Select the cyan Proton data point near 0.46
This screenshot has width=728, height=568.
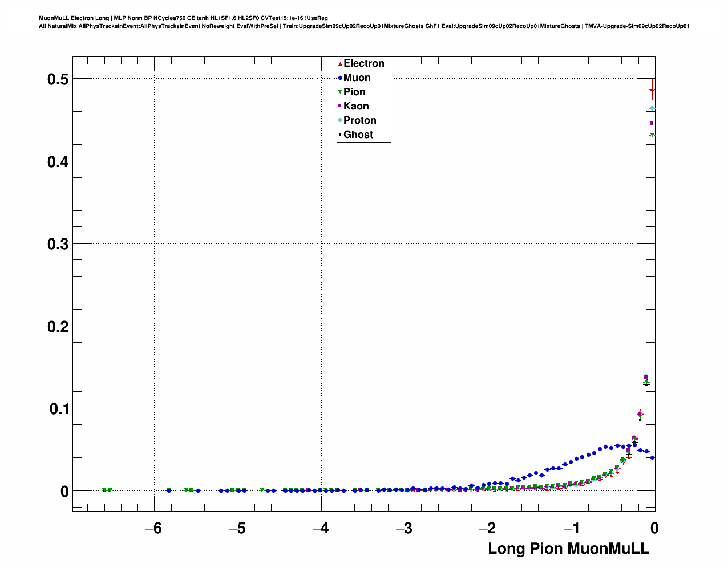tap(652, 108)
